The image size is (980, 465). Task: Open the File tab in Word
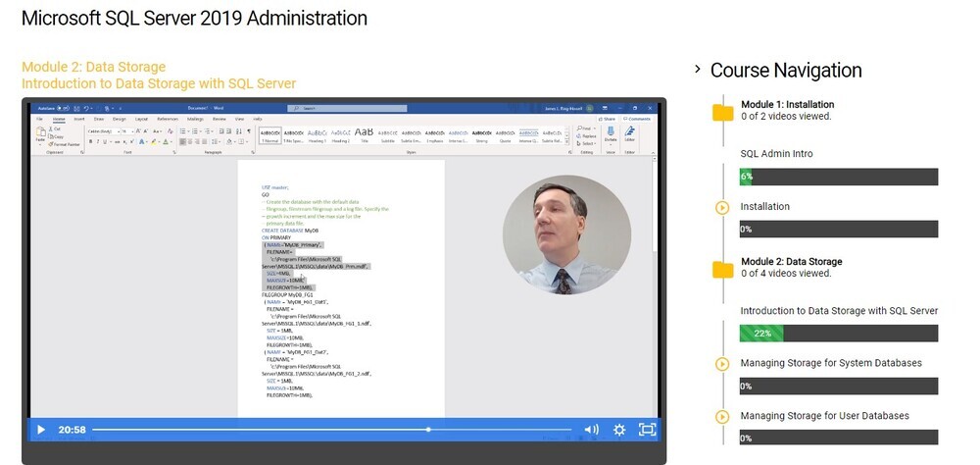point(39,119)
